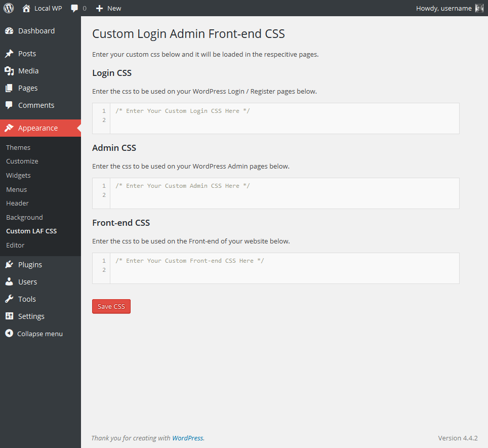Click the Comments speech bubble sidebar icon
The width and height of the screenshot is (488, 448).
(9, 105)
